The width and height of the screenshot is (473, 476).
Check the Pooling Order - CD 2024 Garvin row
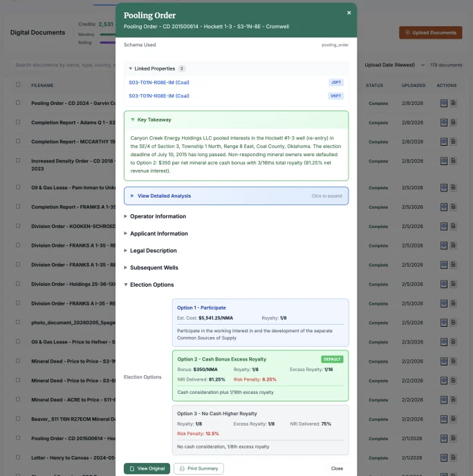tap(18, 103)
